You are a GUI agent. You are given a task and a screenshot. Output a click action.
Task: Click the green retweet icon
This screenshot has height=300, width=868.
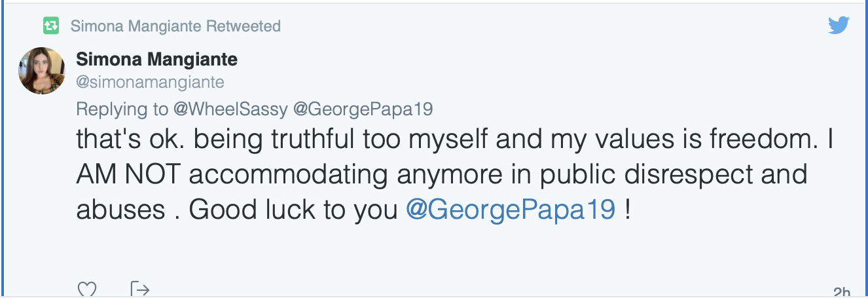tap(51, 26)
